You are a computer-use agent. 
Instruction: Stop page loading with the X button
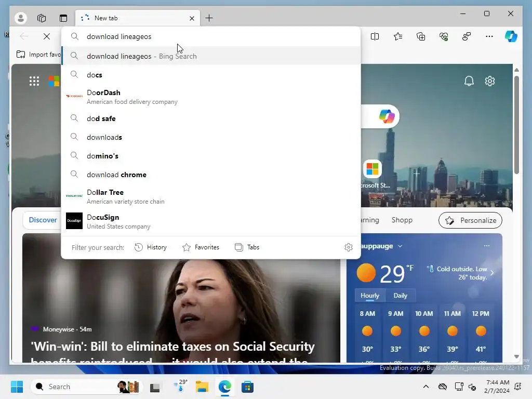click(x=47, y=36)
